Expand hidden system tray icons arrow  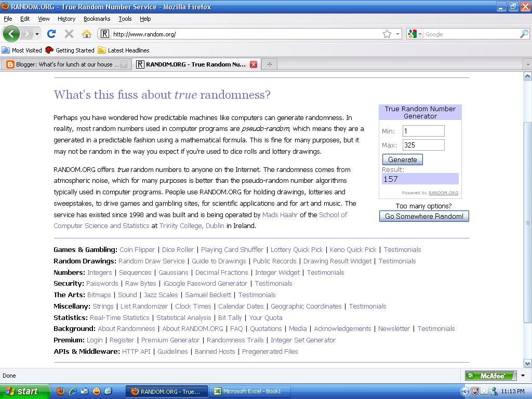click(465, 391)
